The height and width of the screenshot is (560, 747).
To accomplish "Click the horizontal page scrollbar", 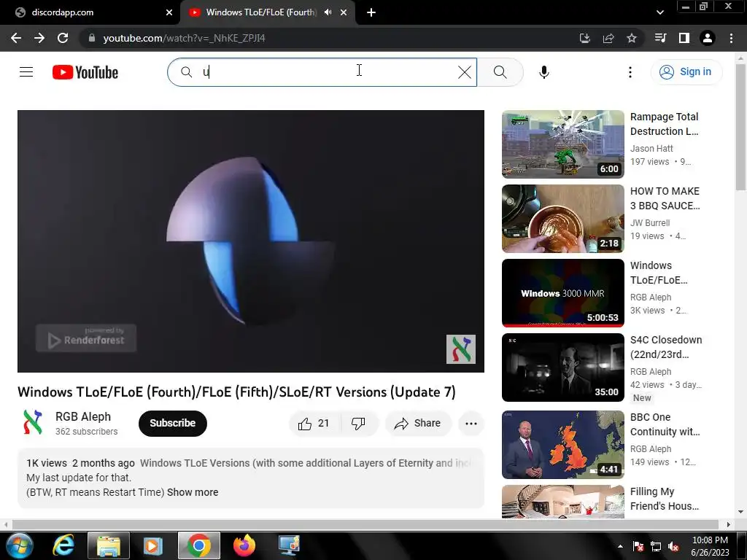I will [x=365, y=524].
